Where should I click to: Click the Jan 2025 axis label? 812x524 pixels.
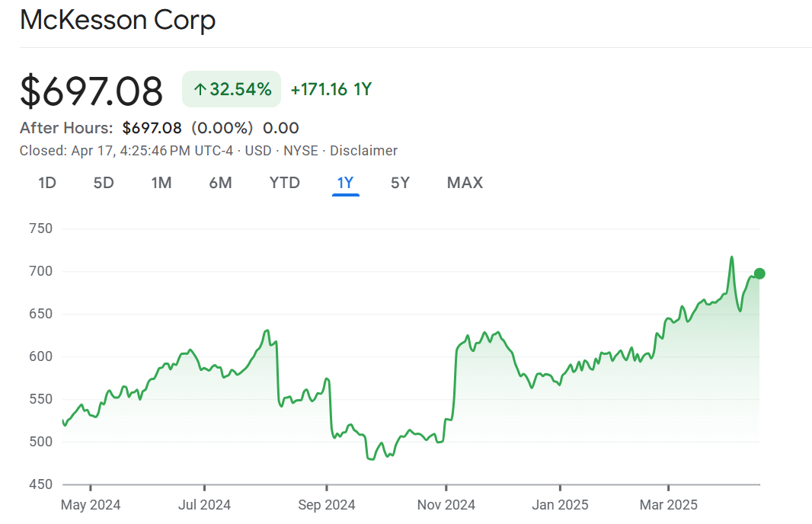point(560,505)
